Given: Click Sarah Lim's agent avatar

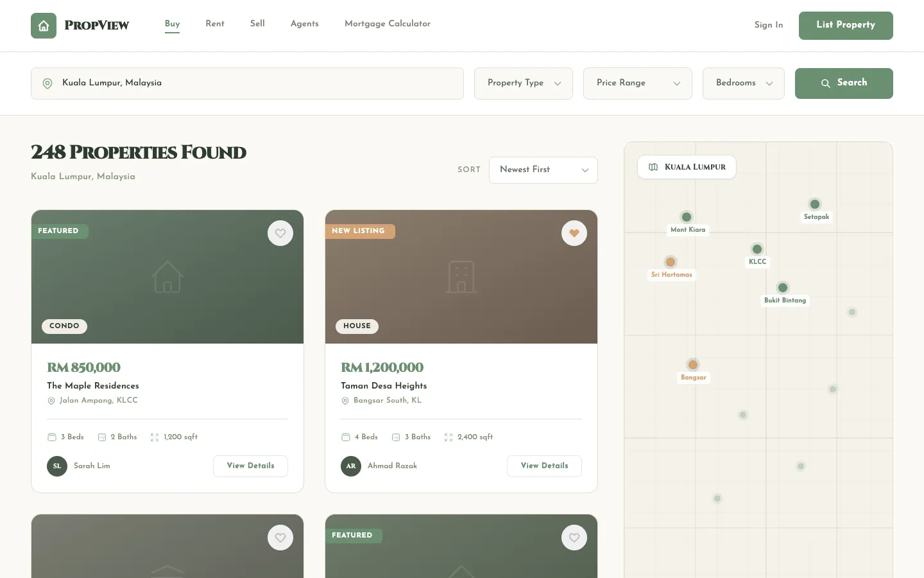Looking at the screenshot, I should [57, 466].
